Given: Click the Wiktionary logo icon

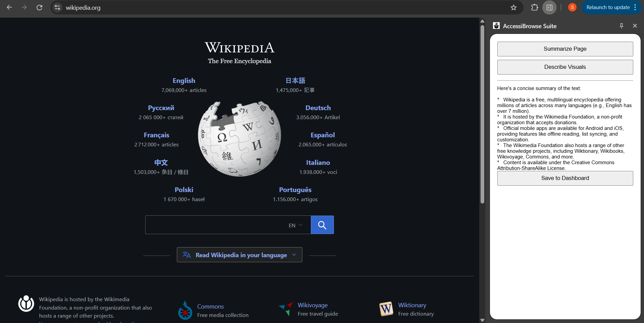Looking at the screenshot, I should (386, 309).
